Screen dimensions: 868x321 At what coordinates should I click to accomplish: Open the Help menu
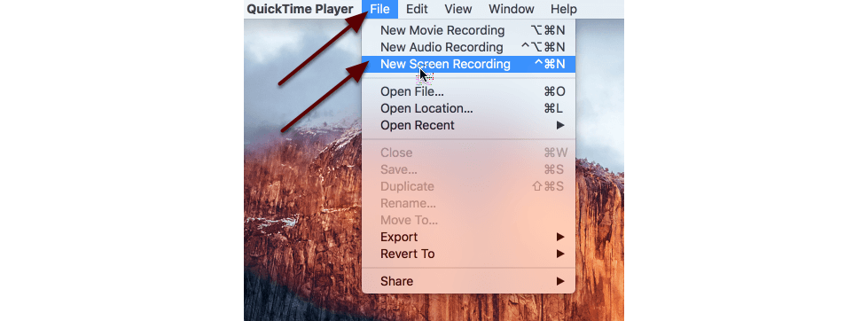pyautogui.click(x=564, y=9)
